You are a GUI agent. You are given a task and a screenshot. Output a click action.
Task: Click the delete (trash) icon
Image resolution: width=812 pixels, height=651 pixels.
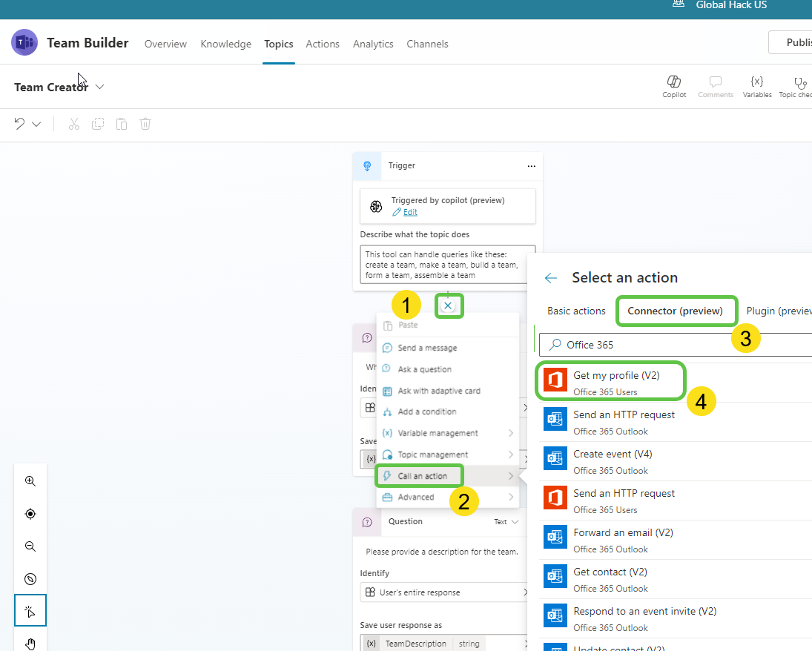(145, 123)
